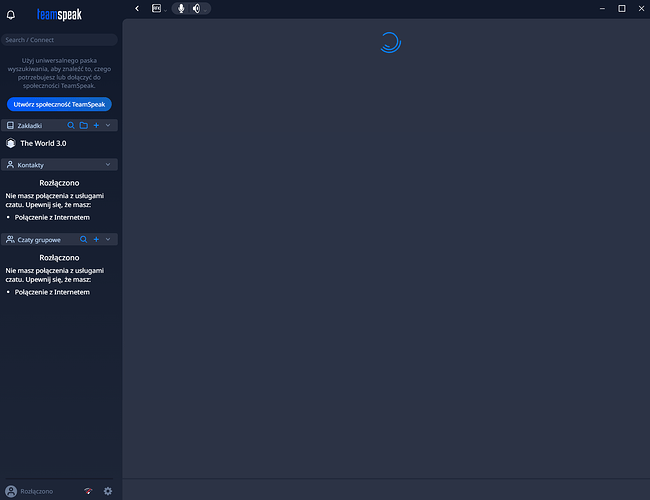Click the disconnected network status icon
650x500 pixels.
pos(88,491)
